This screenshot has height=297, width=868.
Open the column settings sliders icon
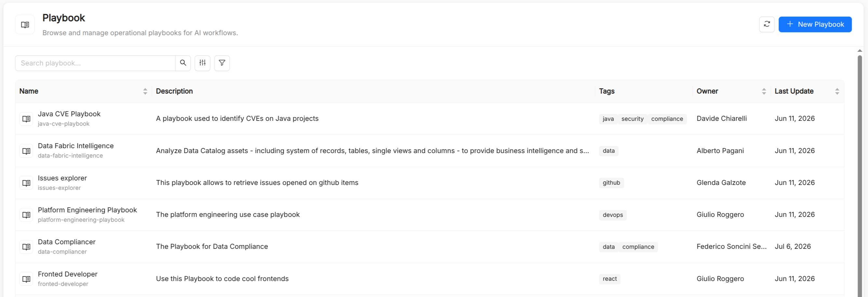tap(202, 63)
